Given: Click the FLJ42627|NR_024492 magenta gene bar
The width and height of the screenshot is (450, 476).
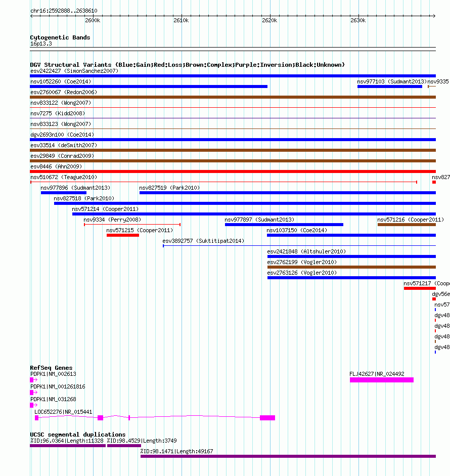Looking at the screenshot, I should coord(381,380).
